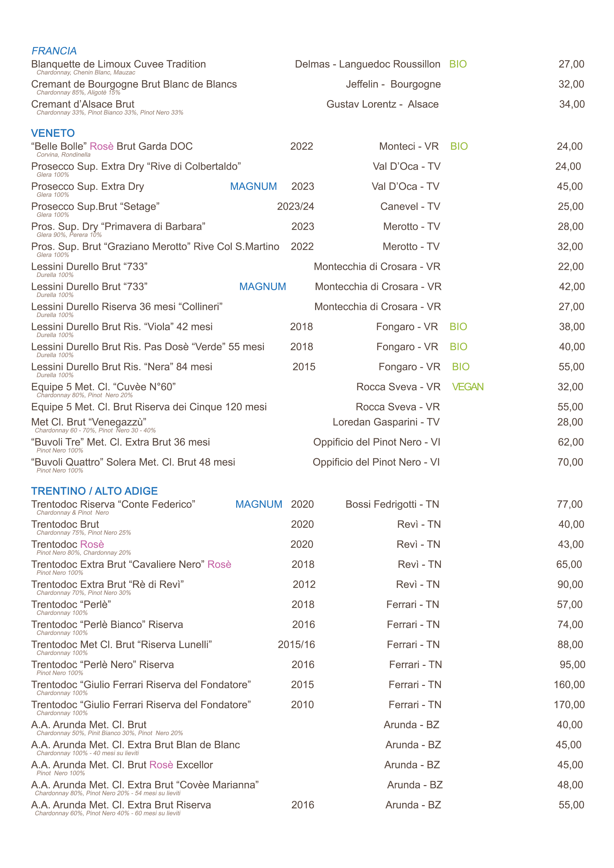614x868 pixels.
Task: Click the Trentodoc "Perlè" wine name
Action: pos(71,604)
